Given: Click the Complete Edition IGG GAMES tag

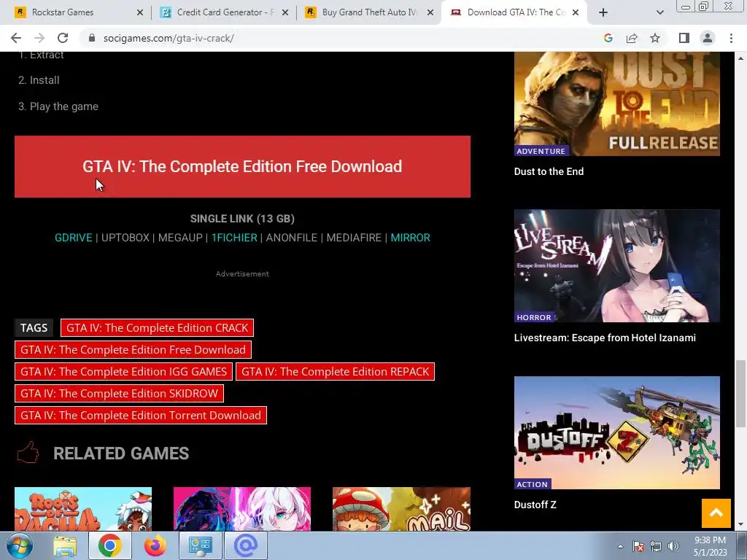Looking at the screenshot, I should coord(123,371).
